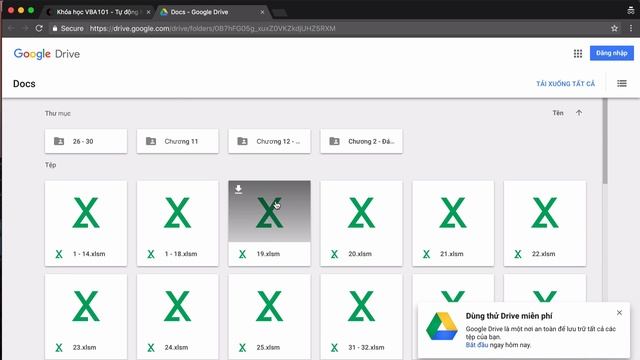Open 24.xlsm thumbnail
Image resolution: width=640 pixels, height=360 pixels.
[178, 305]
